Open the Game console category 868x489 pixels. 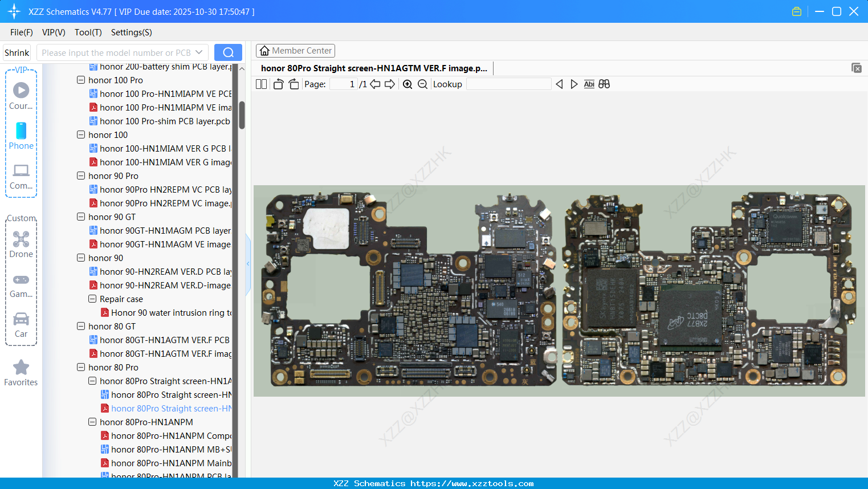21,286
